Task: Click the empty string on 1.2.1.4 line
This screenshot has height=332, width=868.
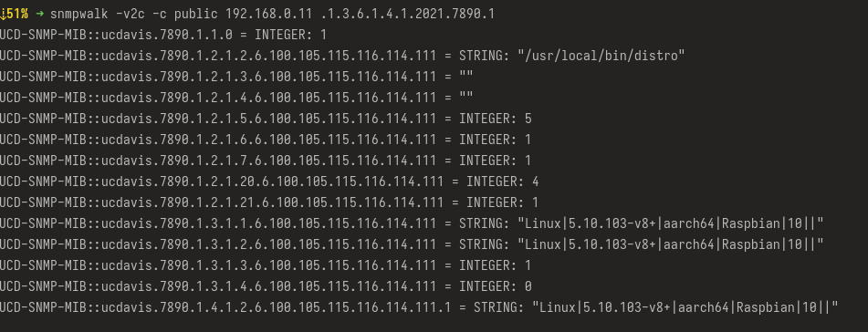Action: (466, 98)
